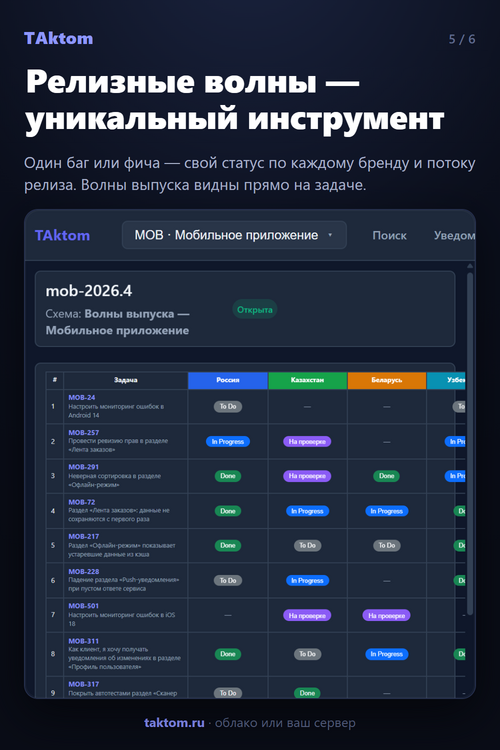Click the mob-2026.4 release title
This screenshot has width=500, height=750.
89,291
